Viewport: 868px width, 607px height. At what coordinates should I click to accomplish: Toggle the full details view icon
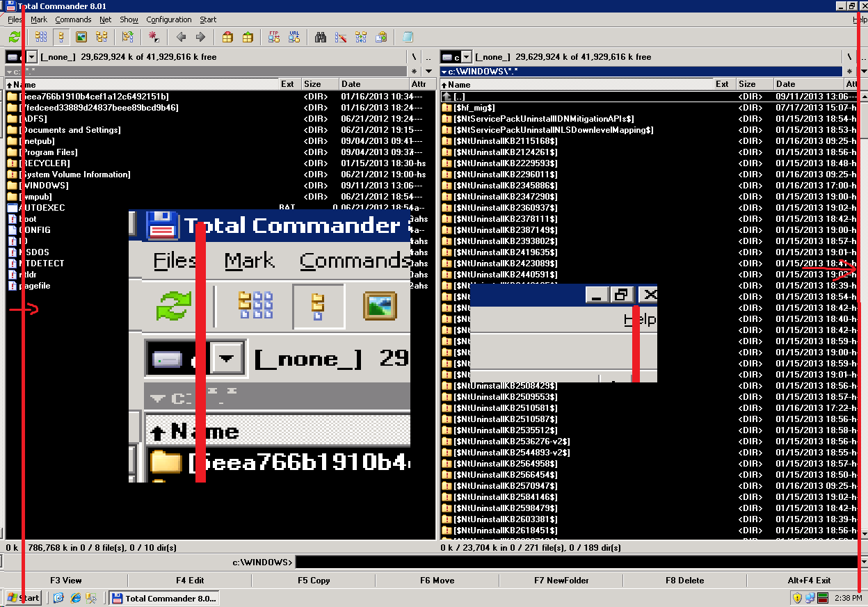point(61,38)
